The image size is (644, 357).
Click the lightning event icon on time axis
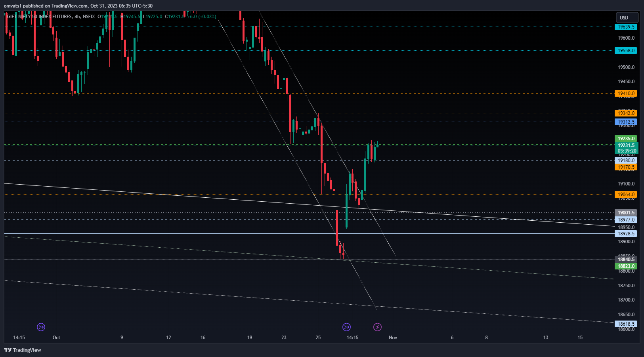click(x=377, y=327)
